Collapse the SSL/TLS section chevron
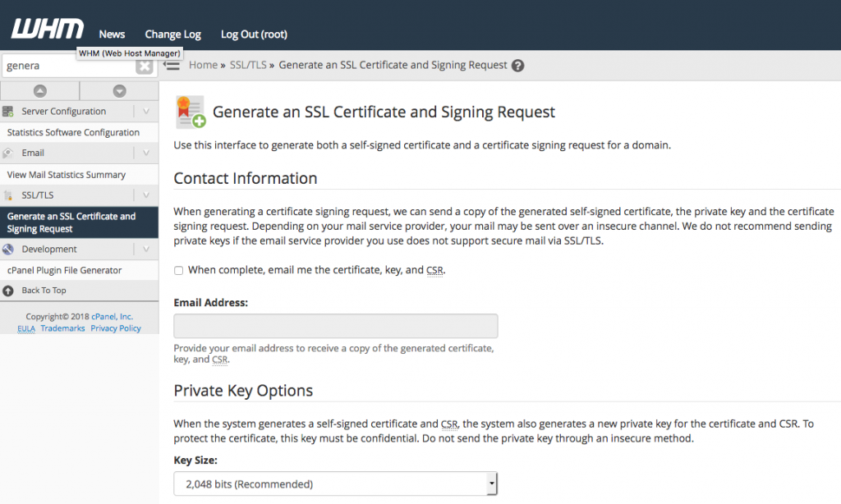 click(146, 195)
